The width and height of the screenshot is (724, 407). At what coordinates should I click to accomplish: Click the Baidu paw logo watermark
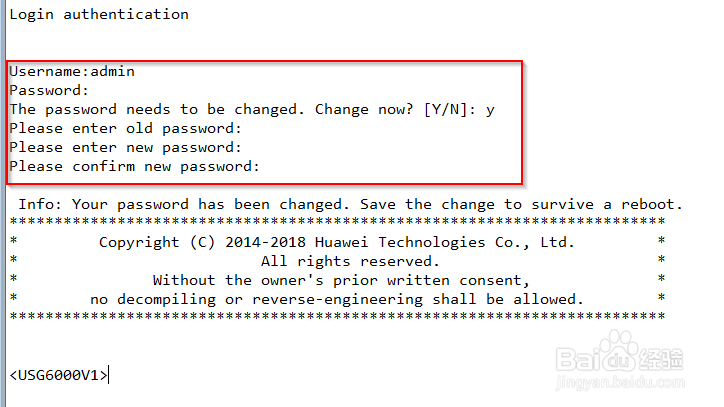619,353
